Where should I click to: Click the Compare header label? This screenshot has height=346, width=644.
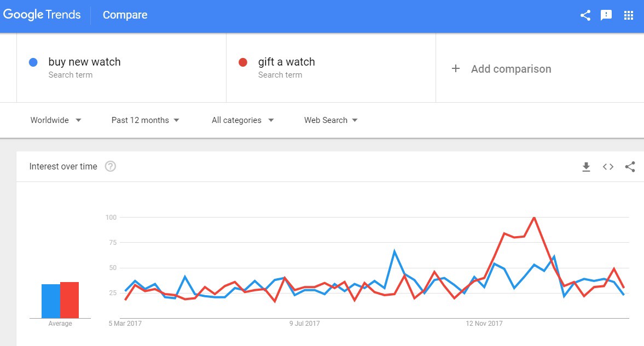[x=125, y=15]
